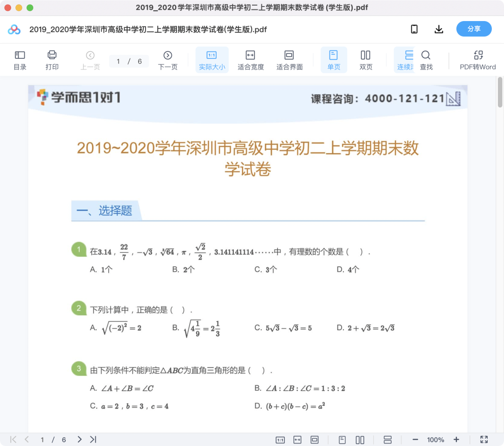Select 适合界面 fit page view
504x446 pixels.
(289, 60)
